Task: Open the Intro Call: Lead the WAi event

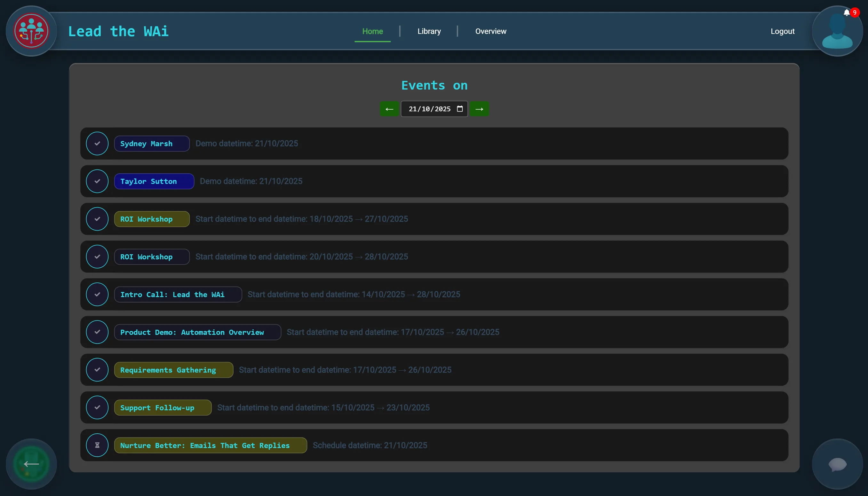Action: (178, 294)
